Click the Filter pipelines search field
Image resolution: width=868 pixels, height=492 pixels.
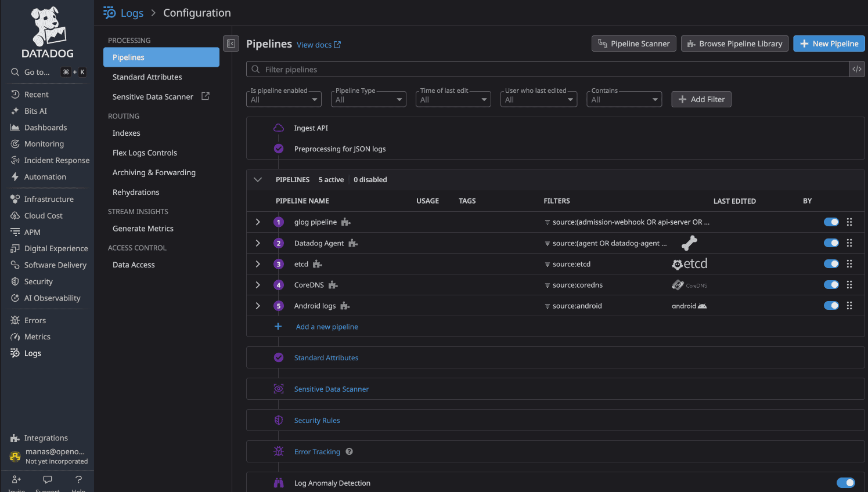coord(523,69)
